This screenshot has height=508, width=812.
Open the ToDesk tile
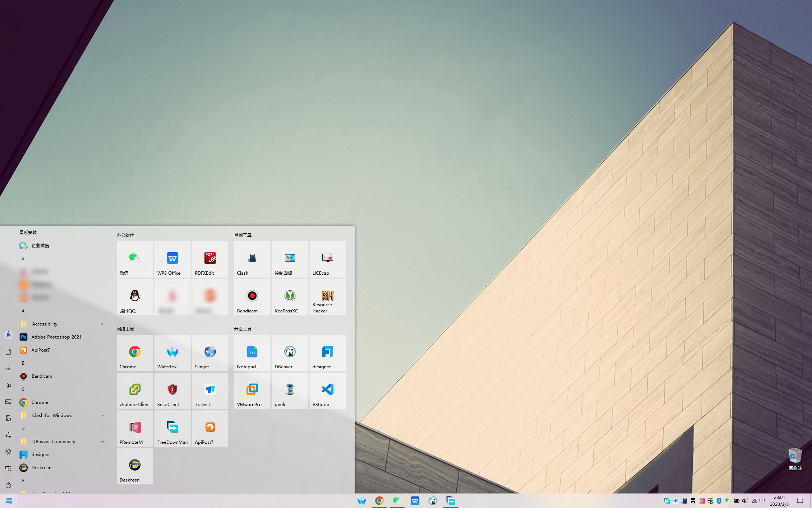(x=210, y=391)
